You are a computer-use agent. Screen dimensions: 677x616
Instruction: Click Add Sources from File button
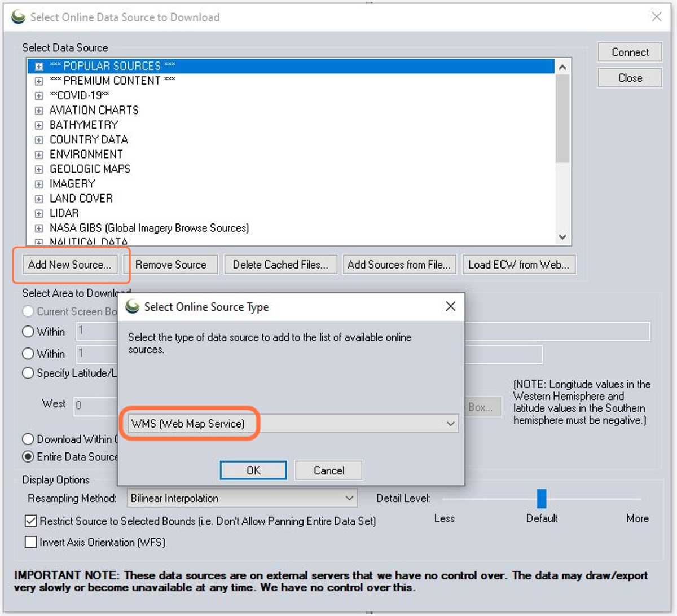pos(399,265)
